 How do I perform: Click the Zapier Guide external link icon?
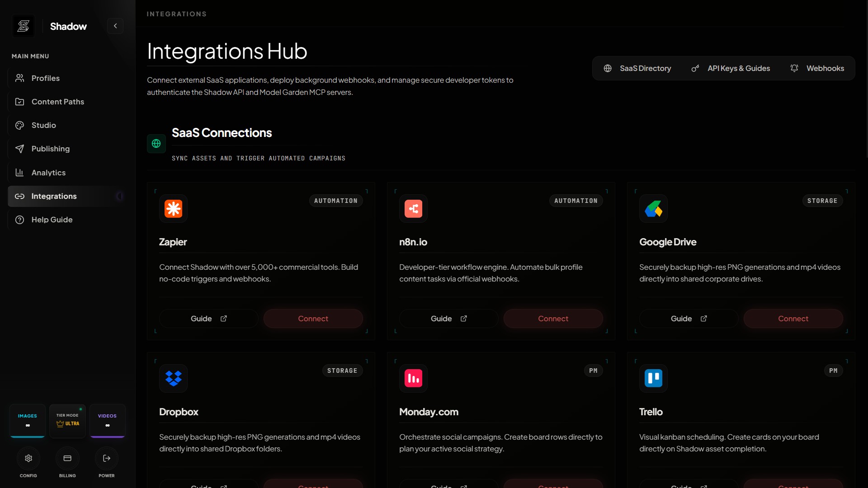224,319
